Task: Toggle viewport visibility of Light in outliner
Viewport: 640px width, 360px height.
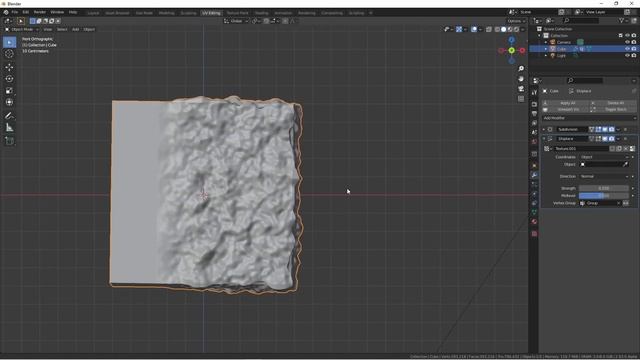Action: [x=627, y=56]
